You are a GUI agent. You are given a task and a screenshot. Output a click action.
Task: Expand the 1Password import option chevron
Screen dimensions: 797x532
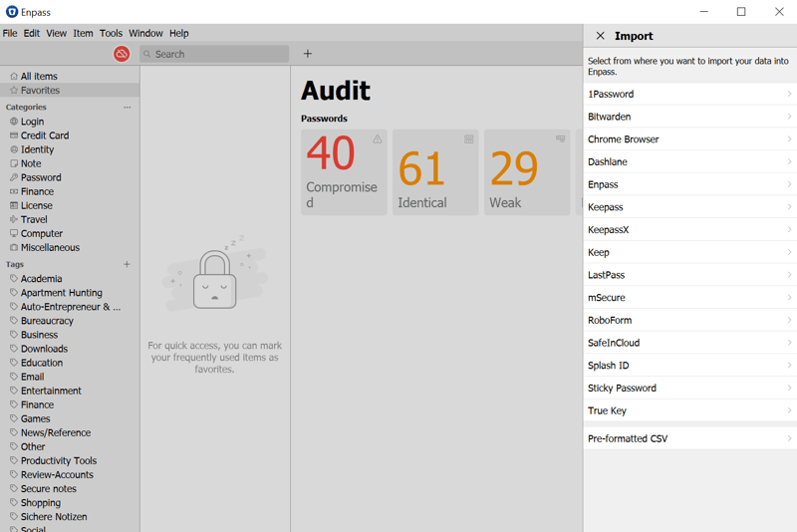pyautogui.click(x=789, y=94)
